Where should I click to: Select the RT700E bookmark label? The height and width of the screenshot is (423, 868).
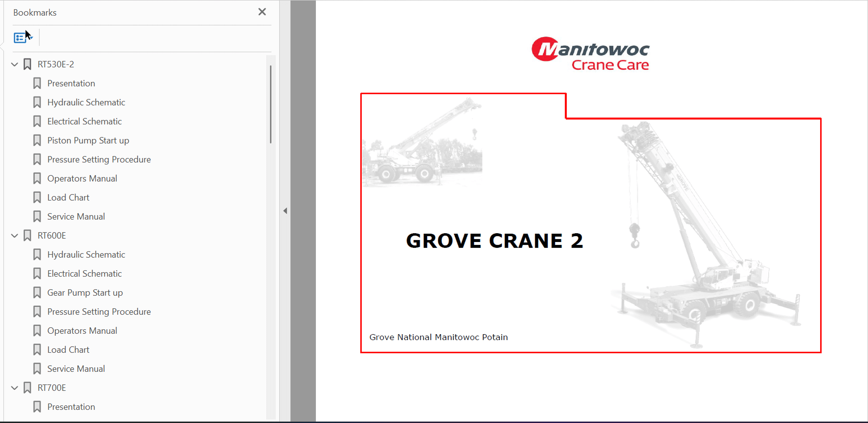click(52, 388)
